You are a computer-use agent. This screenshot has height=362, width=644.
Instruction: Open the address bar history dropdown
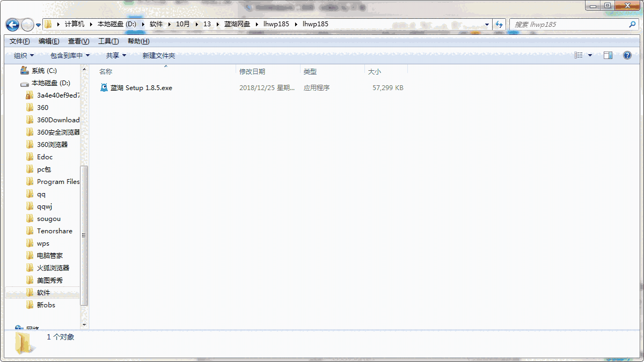487,25
